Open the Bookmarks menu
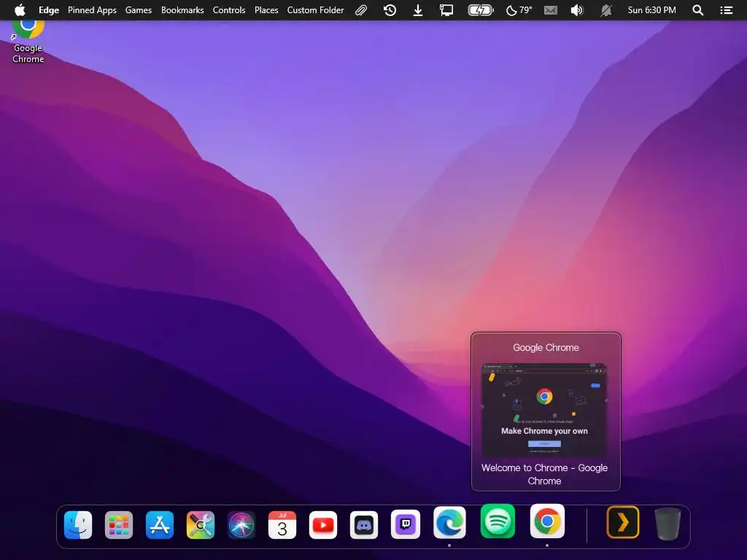 pyautogui.click(x=182, y=10)
